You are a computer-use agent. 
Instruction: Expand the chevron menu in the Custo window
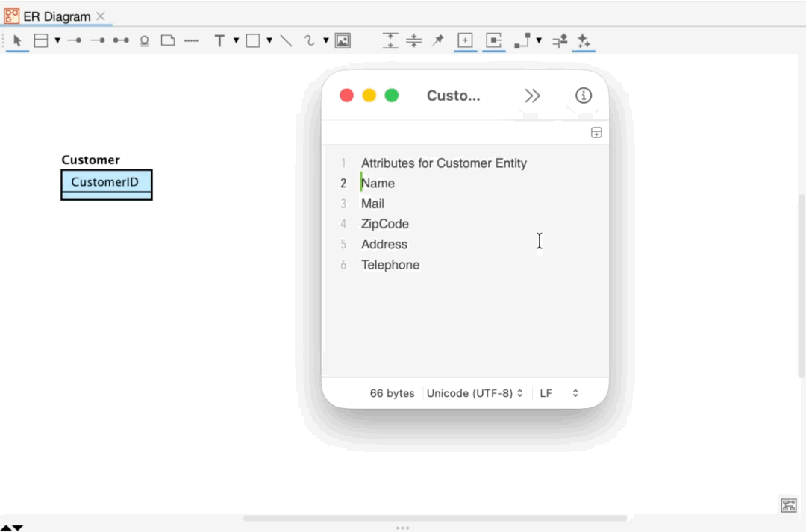tap(532, 96)
